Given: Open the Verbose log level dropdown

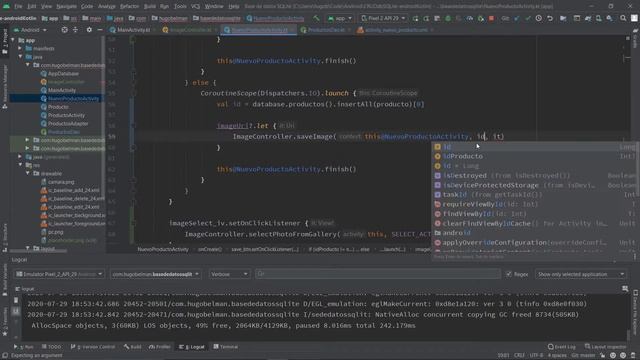Looking at the screenshot, I should pyautogui.click(x=229, y=274).
